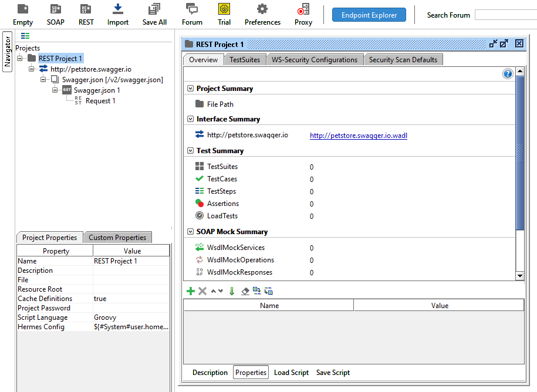Click the Endpoint Explorer button

pos(369,15)
